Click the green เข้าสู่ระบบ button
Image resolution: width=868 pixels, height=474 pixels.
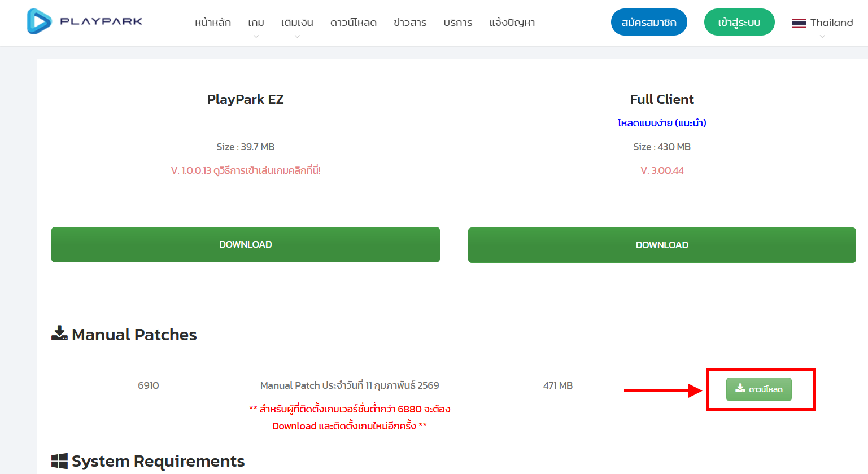pos(739,23)
